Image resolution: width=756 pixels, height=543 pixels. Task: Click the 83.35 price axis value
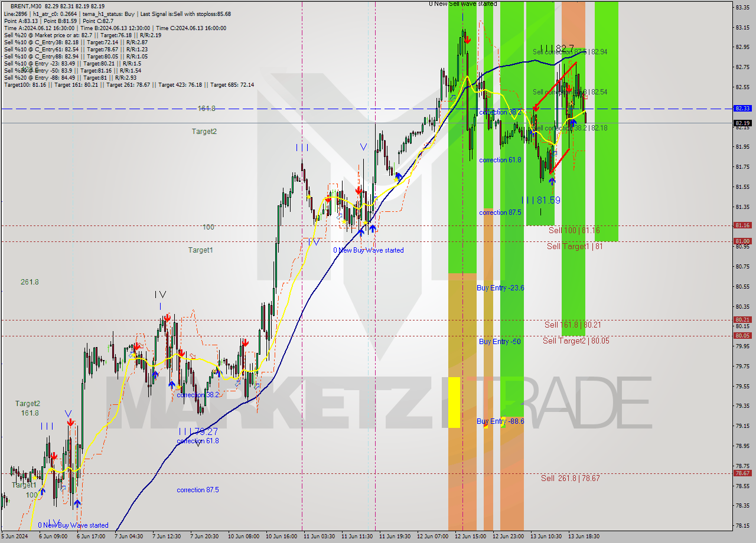coord(742,7)
